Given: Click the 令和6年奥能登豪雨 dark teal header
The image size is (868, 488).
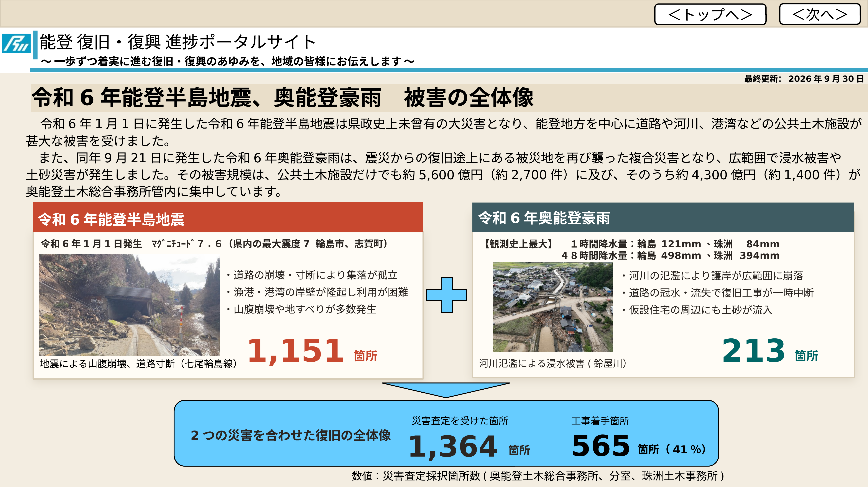Looking at the screenshot, I should click(663, 217).
